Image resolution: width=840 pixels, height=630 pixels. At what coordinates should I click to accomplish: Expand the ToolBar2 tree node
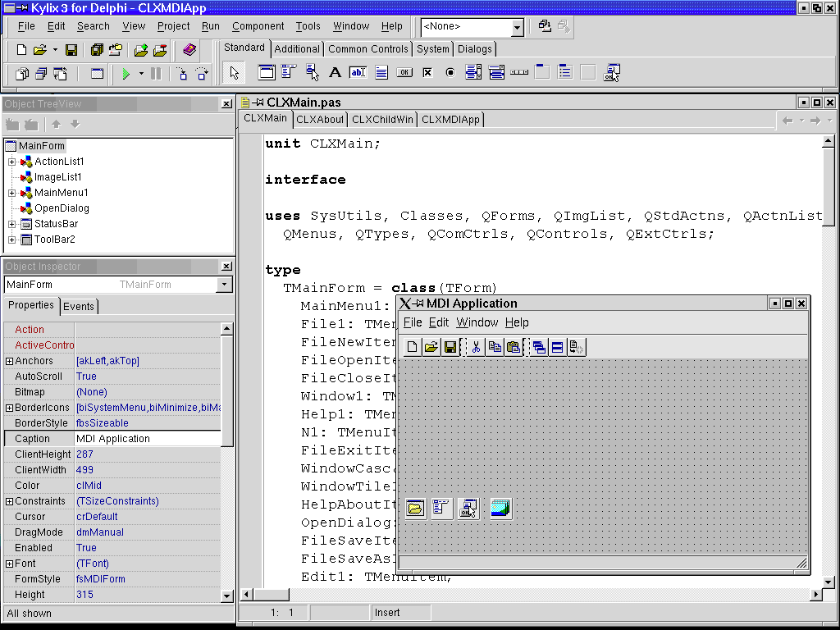[x=11, y=240]
